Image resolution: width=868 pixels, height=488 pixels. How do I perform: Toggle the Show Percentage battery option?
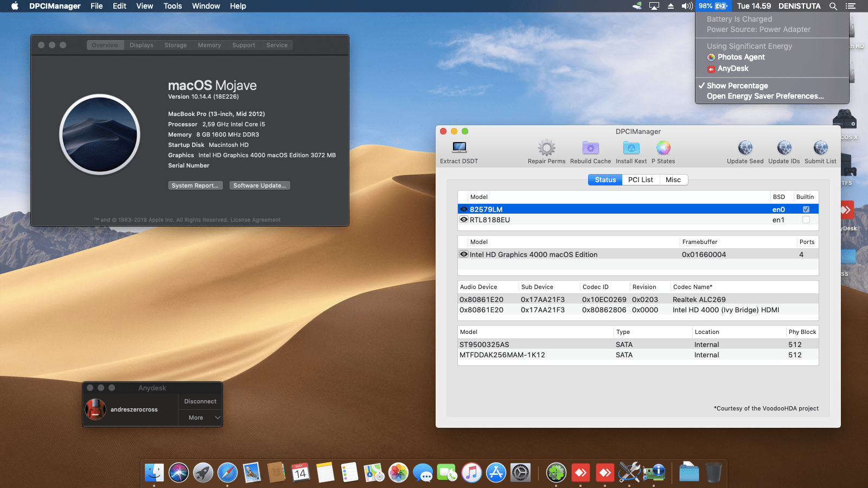[737, 86]
